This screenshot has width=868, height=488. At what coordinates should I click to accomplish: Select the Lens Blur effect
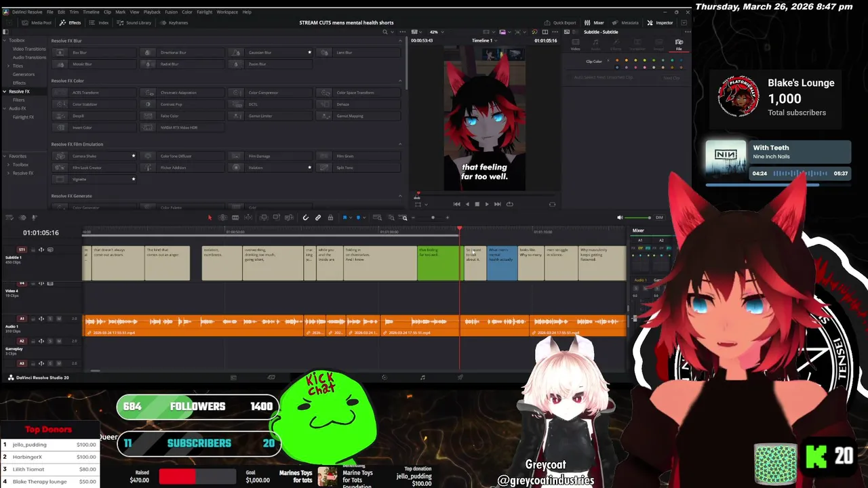359,52
